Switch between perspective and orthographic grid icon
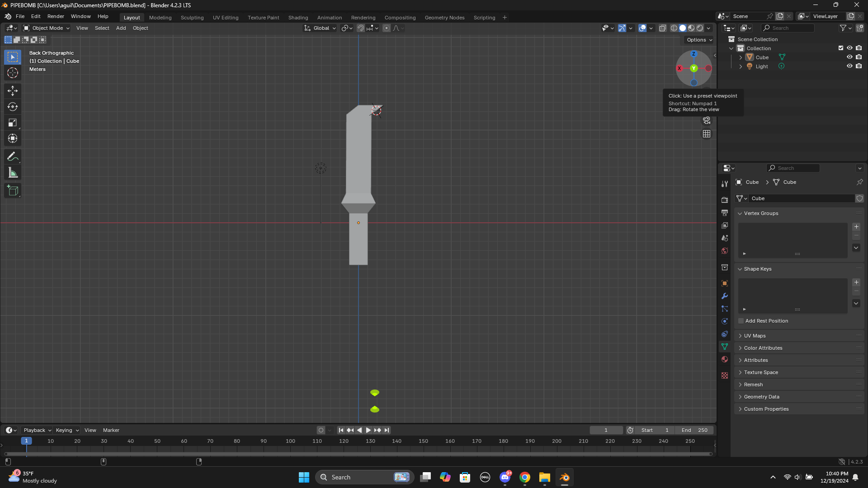Viewport: 868px width, 488px height. tap(707, 134)
